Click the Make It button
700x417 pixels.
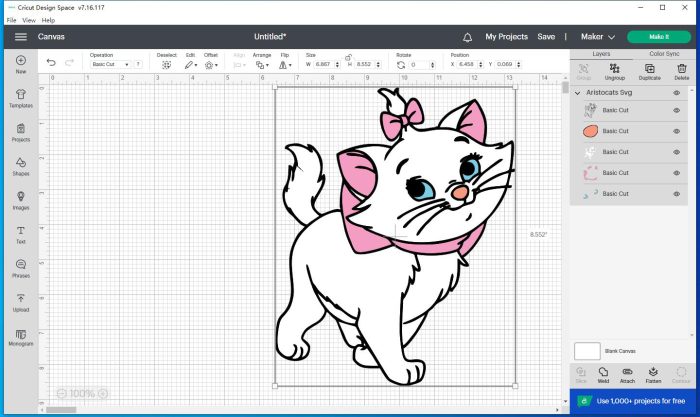click(659, 37)
